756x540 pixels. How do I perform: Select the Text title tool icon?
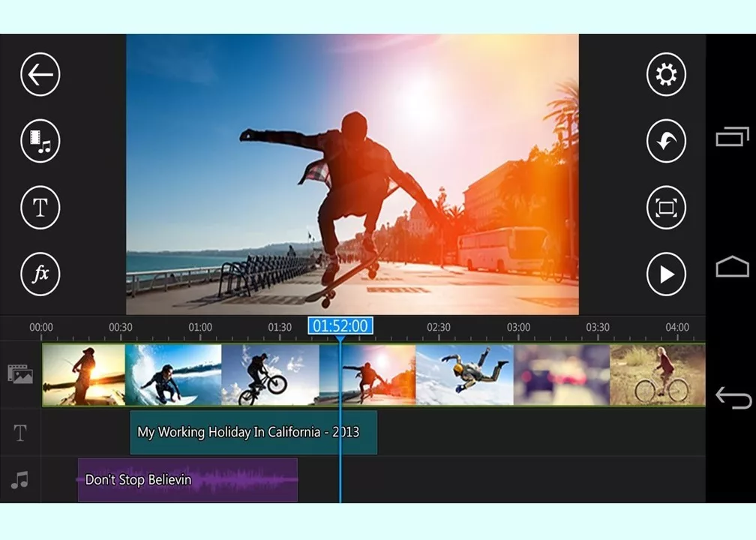[x=40, y=208]
